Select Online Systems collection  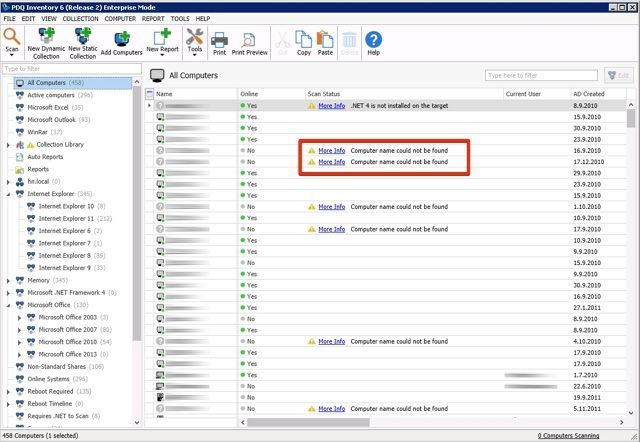(48, 379)
